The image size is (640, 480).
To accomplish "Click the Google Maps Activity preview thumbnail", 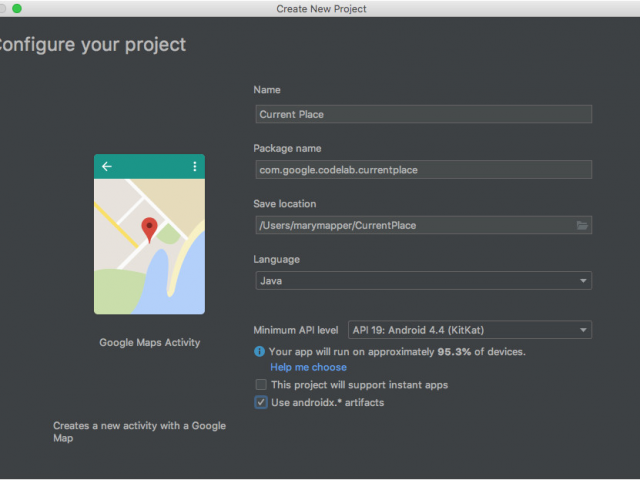I will pos(149,234).
